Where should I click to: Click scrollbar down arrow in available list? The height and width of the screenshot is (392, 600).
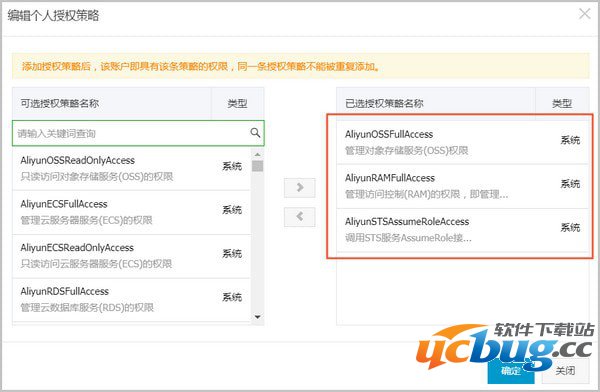click(x=258, y=317)
